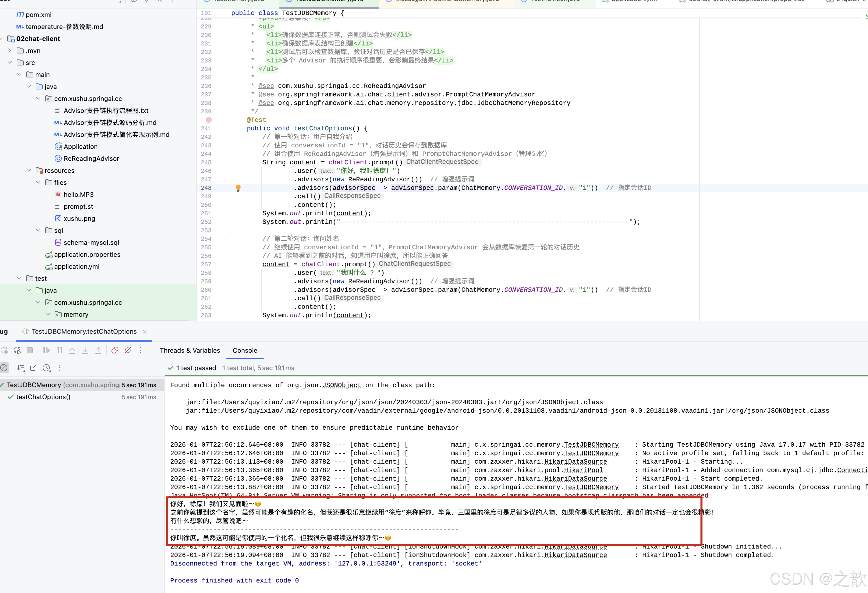Open the ReReadingAdvisor class file
The height and width of the screenshot is (593, 868).
coord(91,159)
